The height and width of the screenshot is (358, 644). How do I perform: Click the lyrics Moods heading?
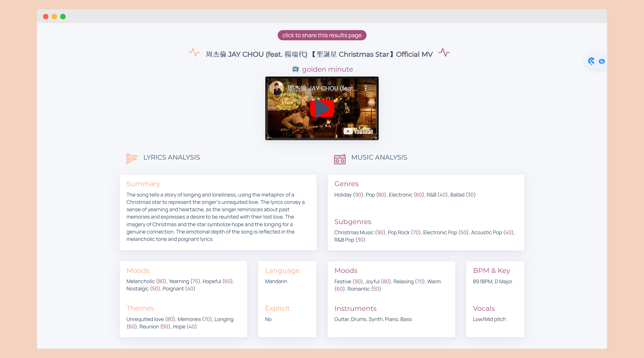pyautogui.click(x=138, y=271)
